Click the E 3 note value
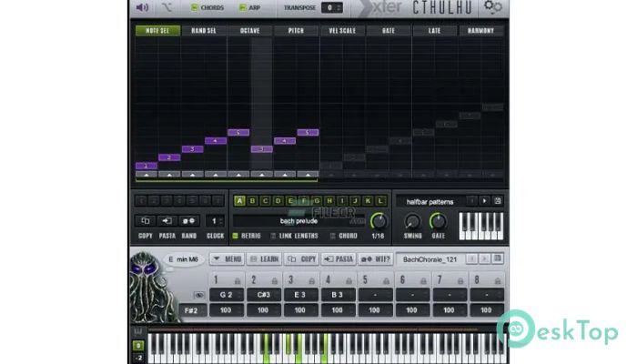The image size is (637, 364). pos(301,295)
